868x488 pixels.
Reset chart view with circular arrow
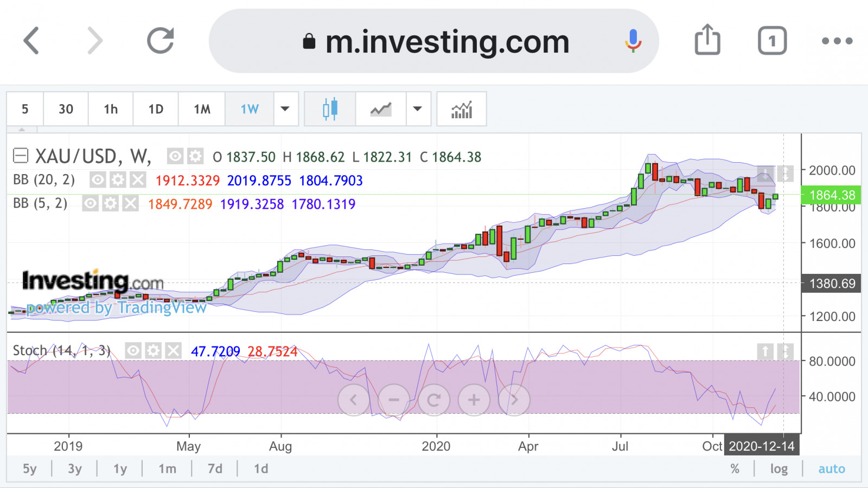433,400
